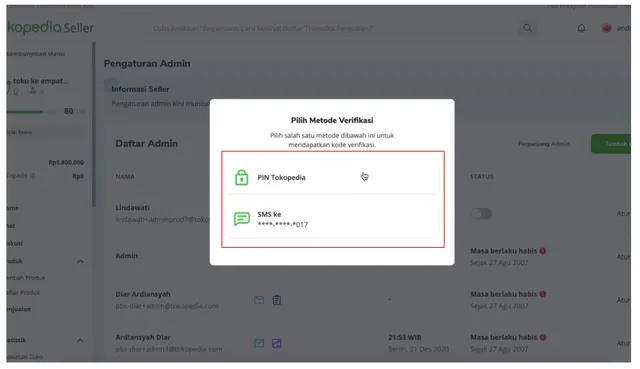This screenshot has width=640, height=369.
Task: Click the green SMS message icon
Action: (x=242, y=219)
